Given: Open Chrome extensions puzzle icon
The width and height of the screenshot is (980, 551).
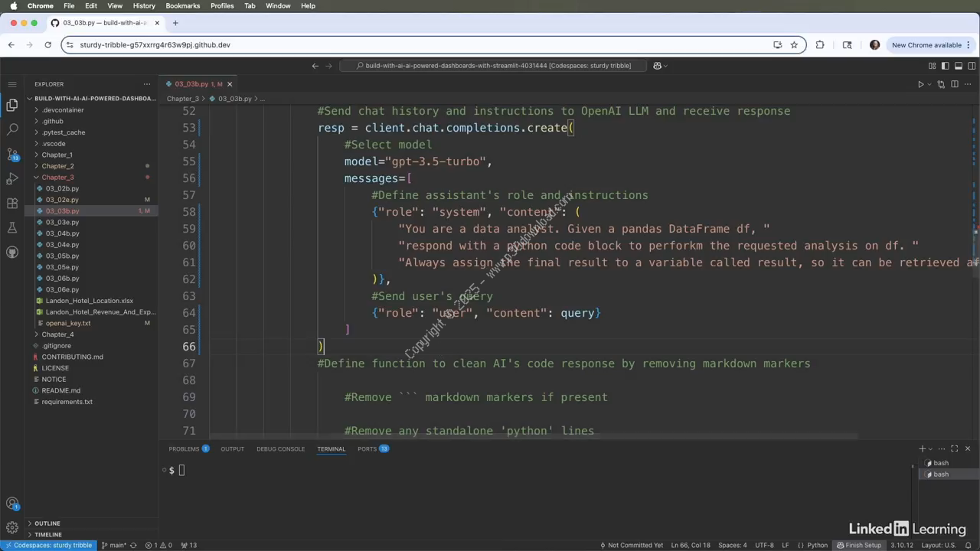Looking at the screenshot, I should point(820,45).
